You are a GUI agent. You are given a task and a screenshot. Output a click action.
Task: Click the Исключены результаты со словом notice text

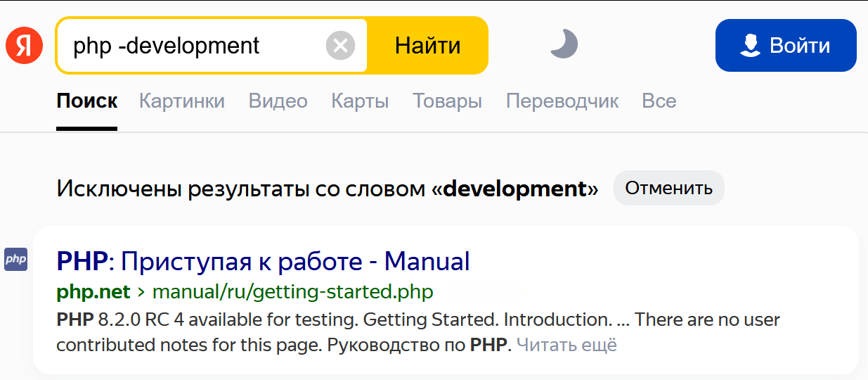pyautogui.click(x=328, y=189)
